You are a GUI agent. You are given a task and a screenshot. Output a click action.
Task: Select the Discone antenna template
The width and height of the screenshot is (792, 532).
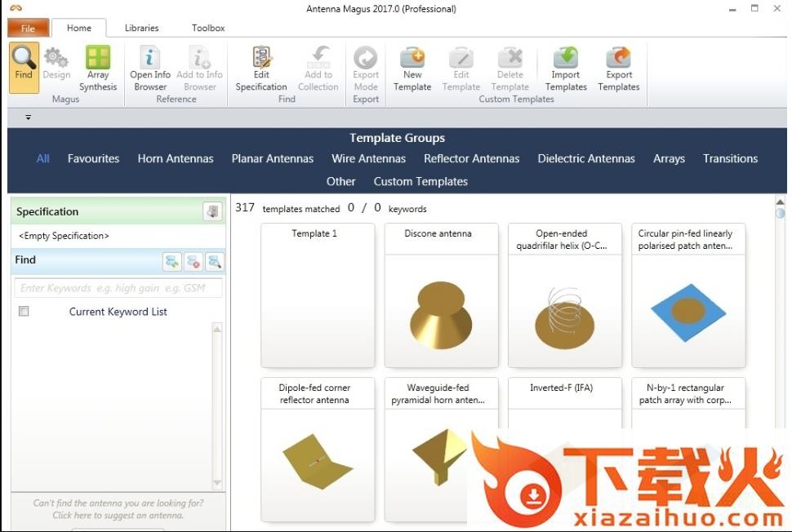[441, 295]
